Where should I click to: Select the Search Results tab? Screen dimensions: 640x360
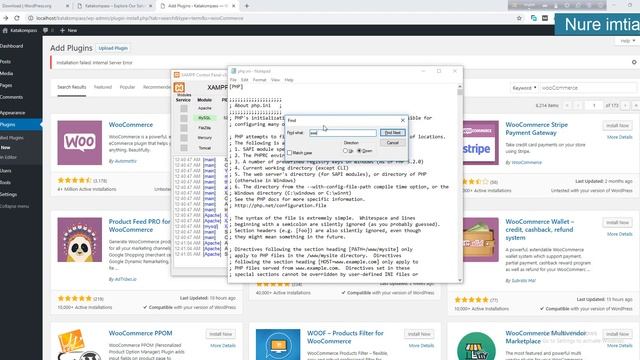coord(71,87)
